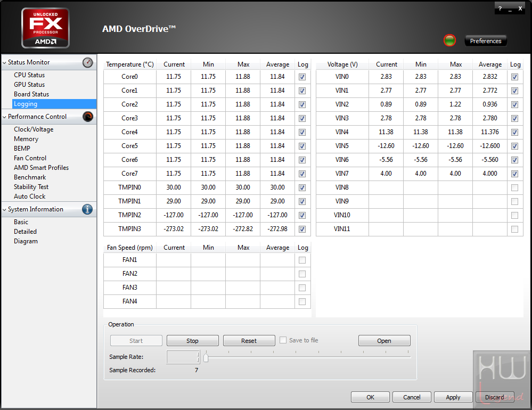Show Basic system information

click(x=21, y=222)
